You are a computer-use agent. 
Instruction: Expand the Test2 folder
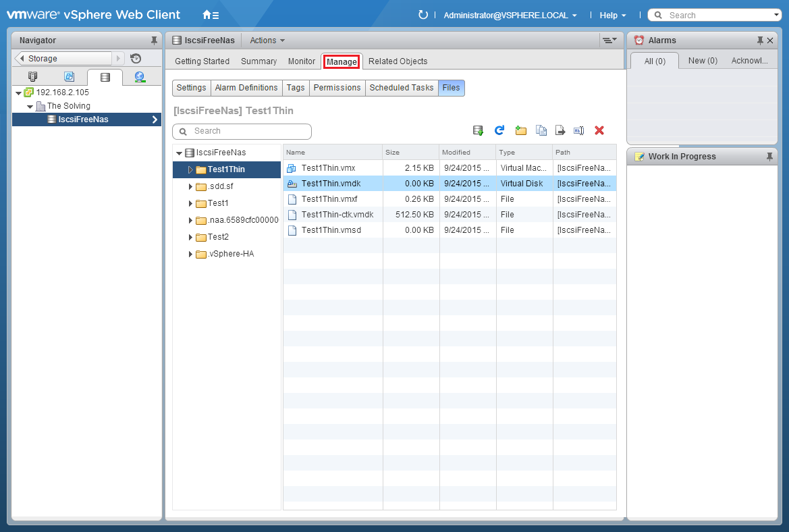pos(190,237)
